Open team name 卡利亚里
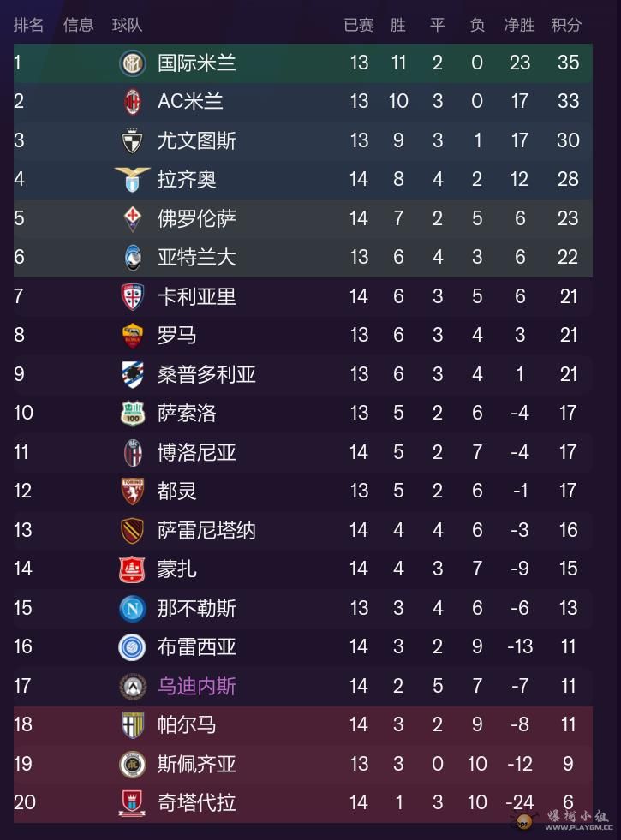The height and width of the screenshot is (840, 621). 196,296
